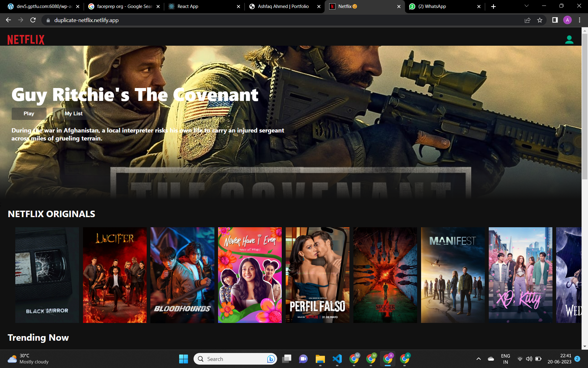This screenshot has width=588, height=368.
Task: Show hidden system tray icons
Action: pos(479,359)
